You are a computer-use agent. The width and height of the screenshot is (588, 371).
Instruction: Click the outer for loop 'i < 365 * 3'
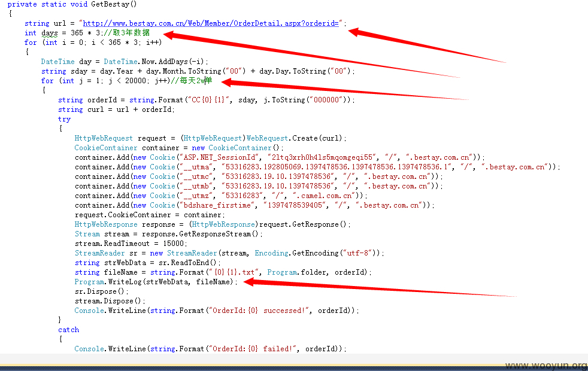(x=93, y=42)
